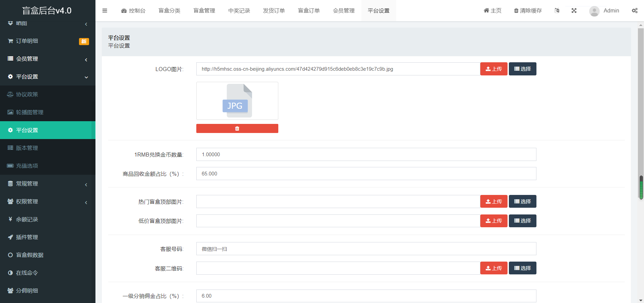Image resolution: width=644 pixels, height=303 pixels.
Task: Open the 发货订单 top tab
Action: (x=274, y=11)
